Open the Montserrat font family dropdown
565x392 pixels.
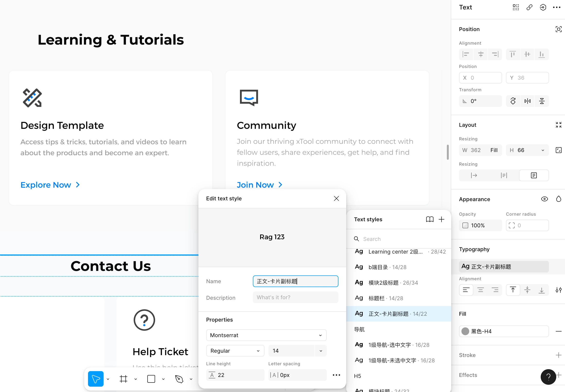pos(266,335)
